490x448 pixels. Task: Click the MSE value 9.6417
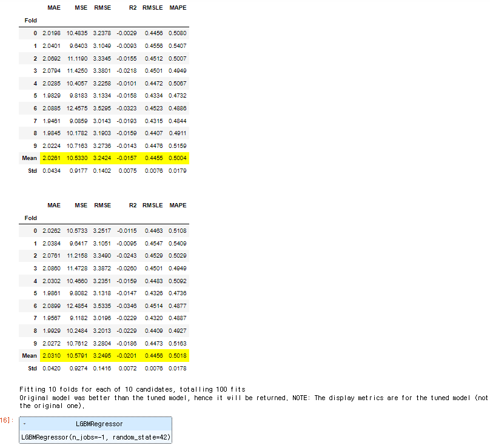coord(78,243)
